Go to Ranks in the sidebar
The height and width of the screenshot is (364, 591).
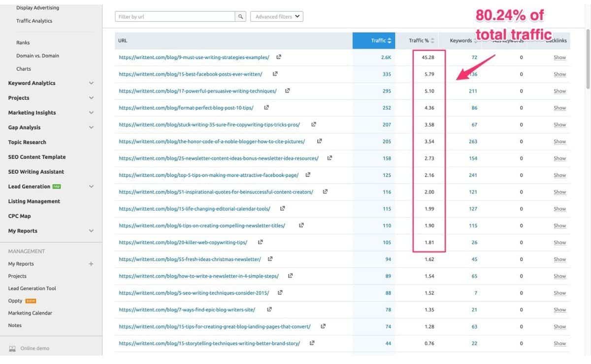coord(23,42)
